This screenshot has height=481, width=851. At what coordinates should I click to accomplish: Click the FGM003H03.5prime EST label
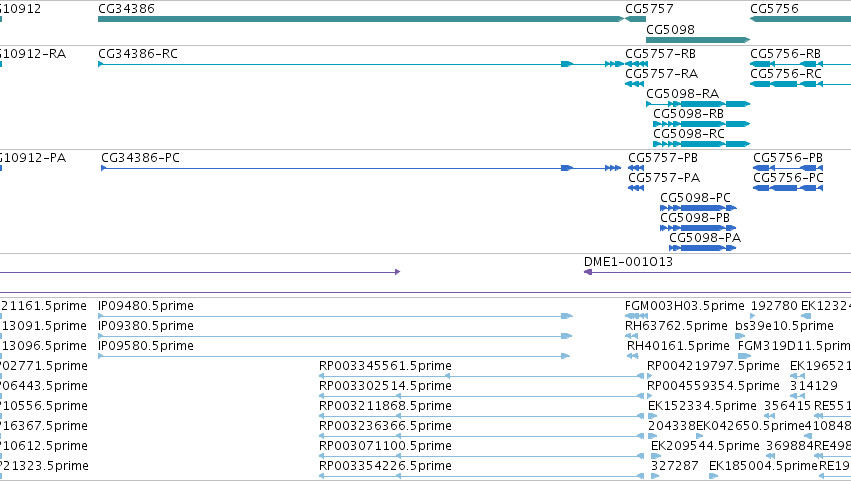coord(685,306)
